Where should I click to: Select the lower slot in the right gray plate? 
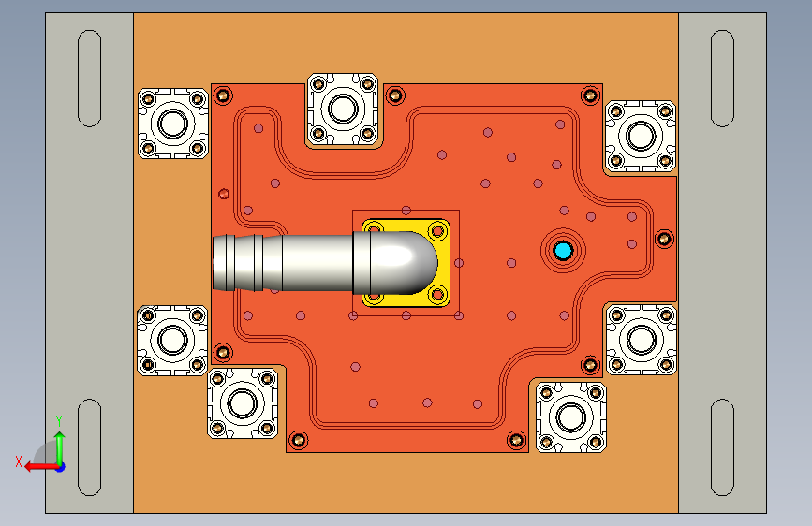tap(722, 447)
